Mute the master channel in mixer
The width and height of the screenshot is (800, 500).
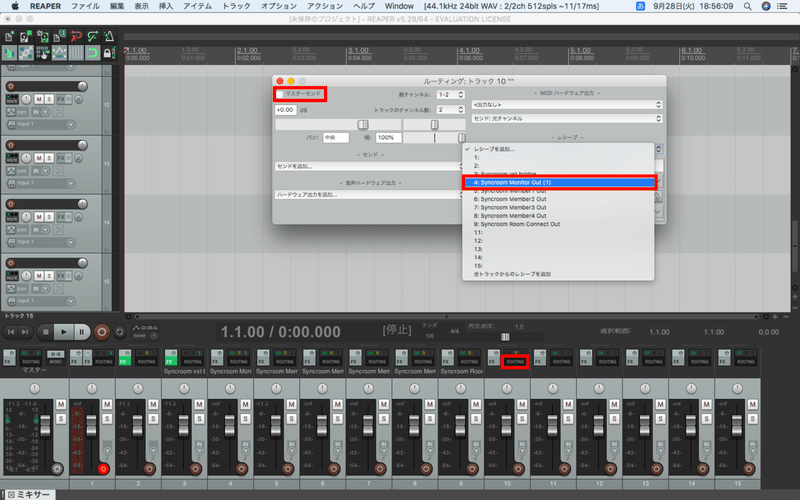click(x=61, y=405)
